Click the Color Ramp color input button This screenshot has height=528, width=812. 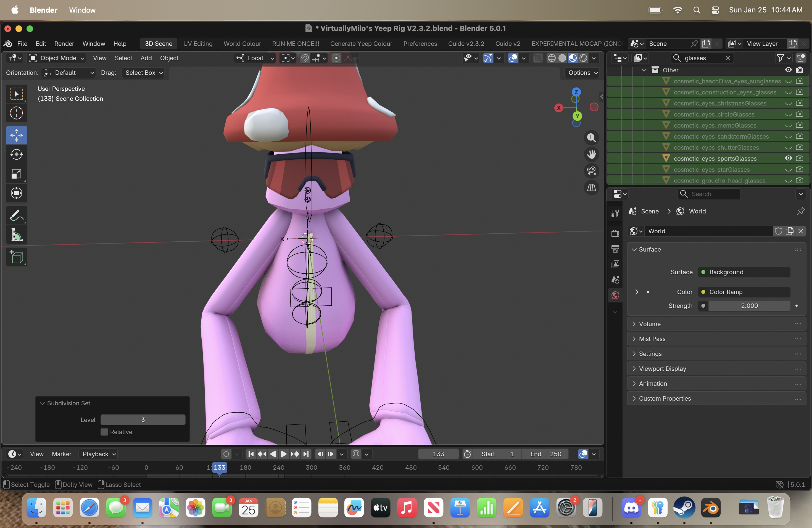coord(744,292)
